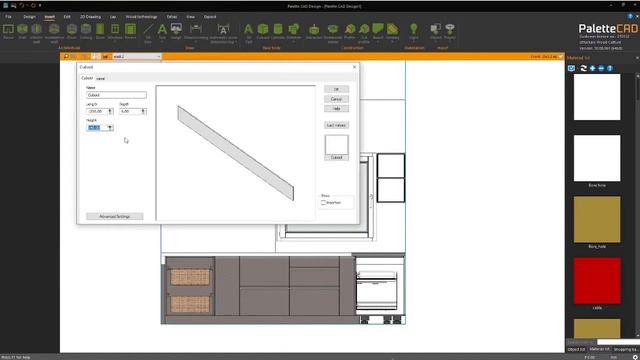This screenshot has width=640, height=360.
Task: Open the Edit ribbon tab
Action: click(x=67, y=17)
